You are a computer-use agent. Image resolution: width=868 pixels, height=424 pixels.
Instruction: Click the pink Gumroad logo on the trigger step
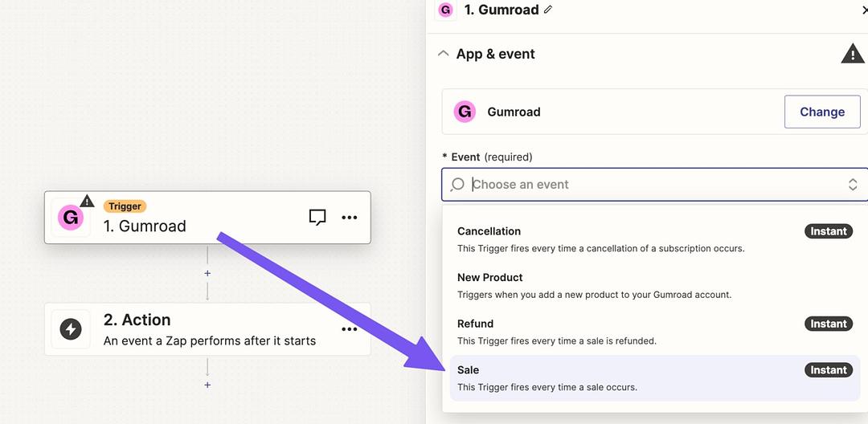click(71, 218)
